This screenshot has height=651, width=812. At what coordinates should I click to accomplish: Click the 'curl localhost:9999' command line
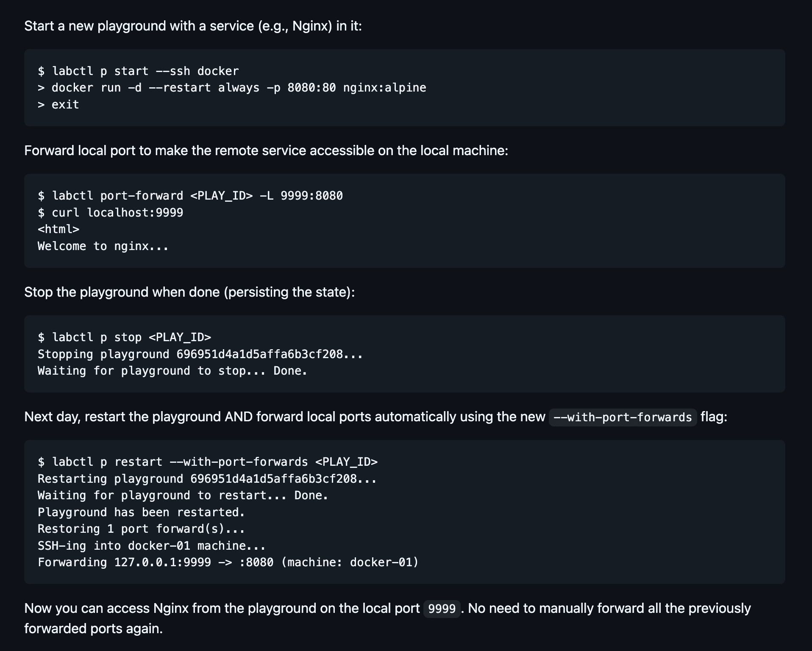pyautogui.click(x=111, y=212)
